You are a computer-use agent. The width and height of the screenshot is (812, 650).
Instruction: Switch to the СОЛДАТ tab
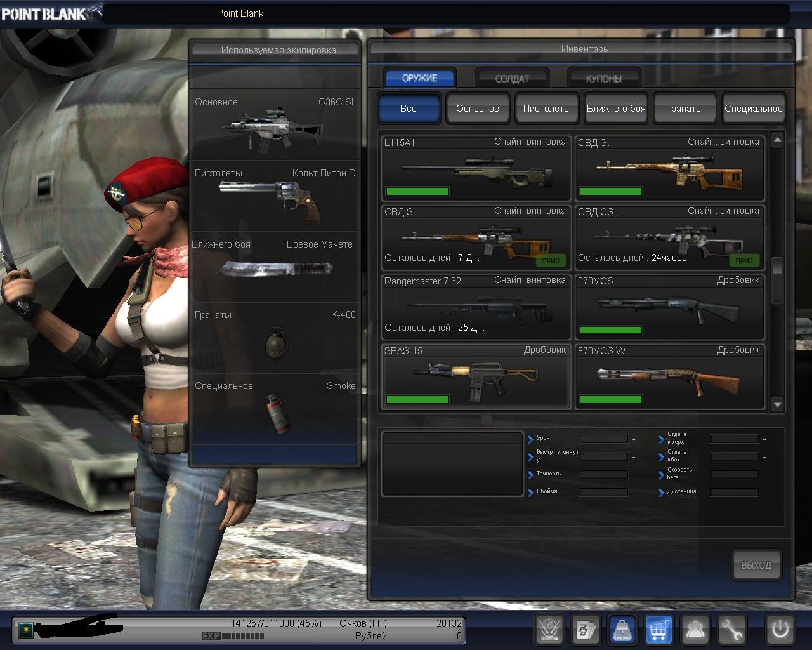[x=512, y=79]
